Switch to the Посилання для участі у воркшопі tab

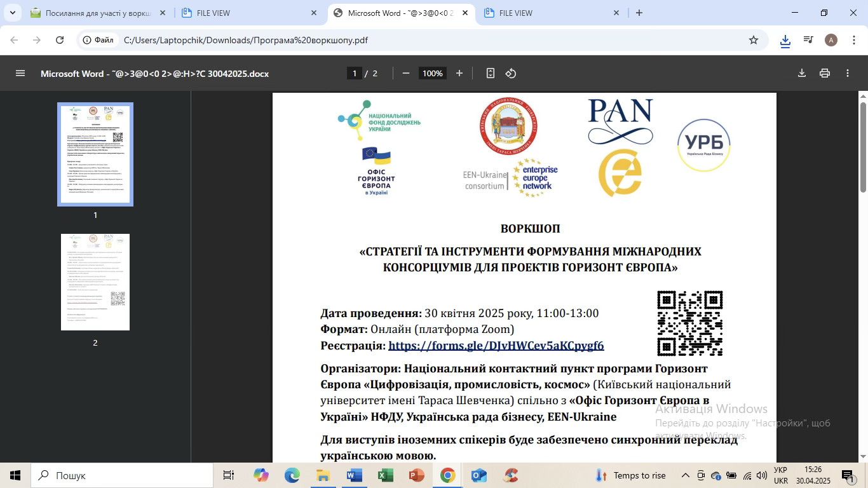[x=98, y=13]
